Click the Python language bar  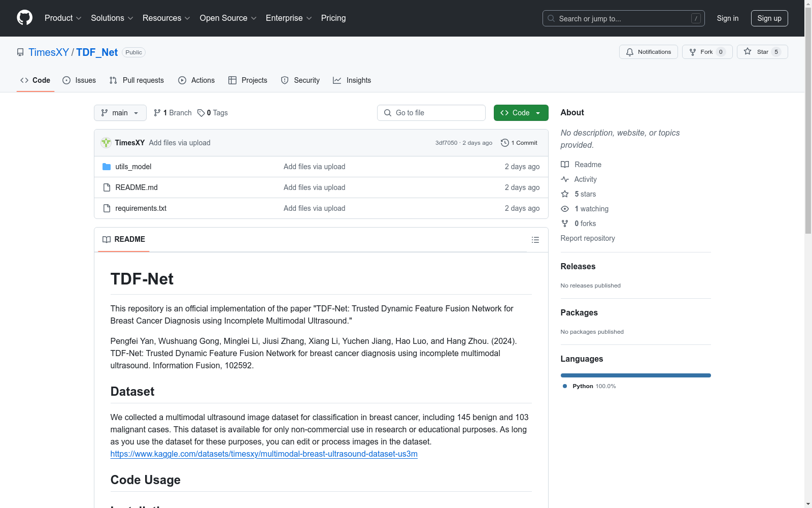636,375
